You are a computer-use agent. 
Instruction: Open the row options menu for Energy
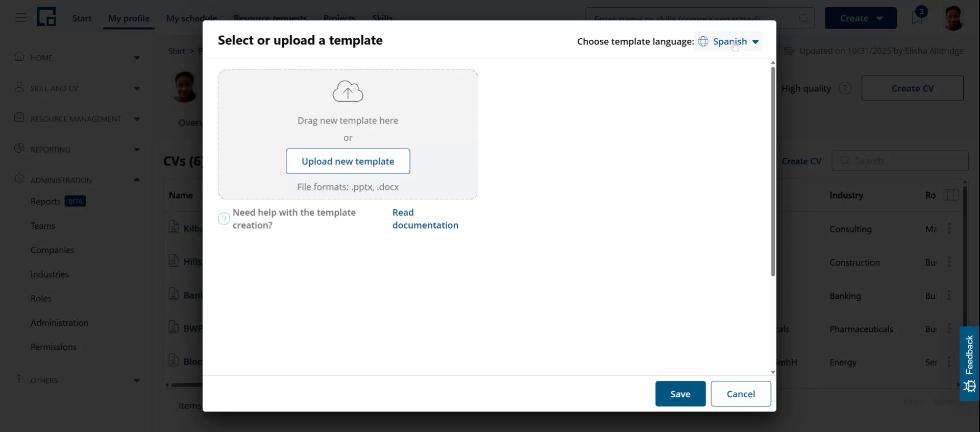(949, 362)
